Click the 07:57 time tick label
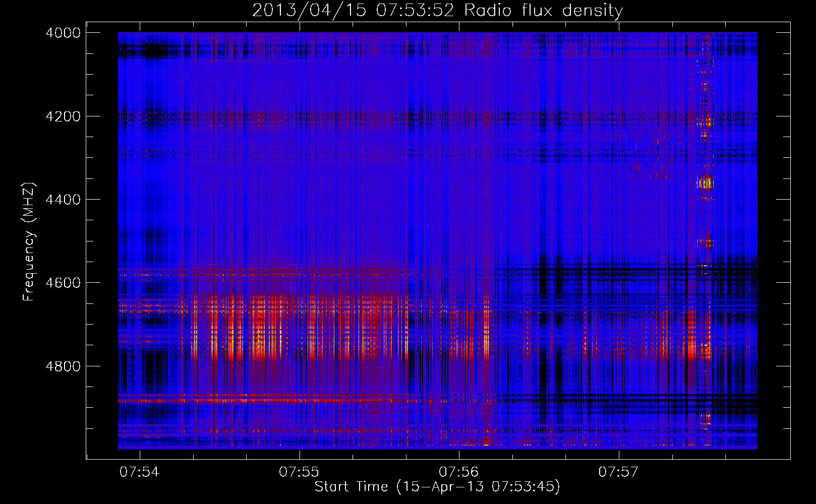This screenshot has width=816, height=504. (618, 472)
